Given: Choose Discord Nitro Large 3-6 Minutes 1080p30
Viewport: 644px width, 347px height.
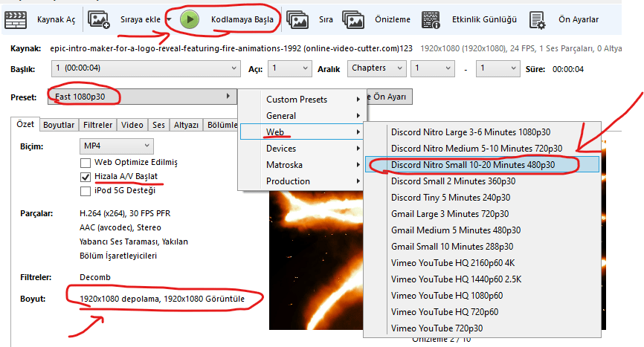Looking at the screenshot, I should click(x=482, y=132).
